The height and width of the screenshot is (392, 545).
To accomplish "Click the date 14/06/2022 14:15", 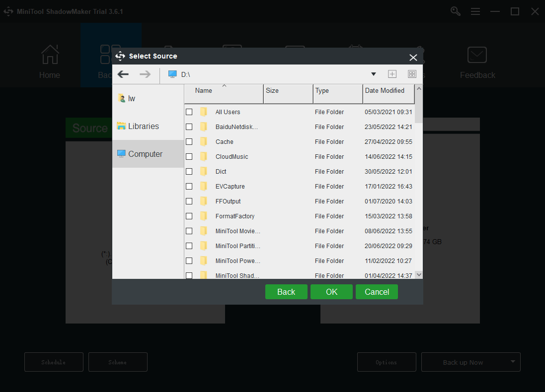I will 388,157.
